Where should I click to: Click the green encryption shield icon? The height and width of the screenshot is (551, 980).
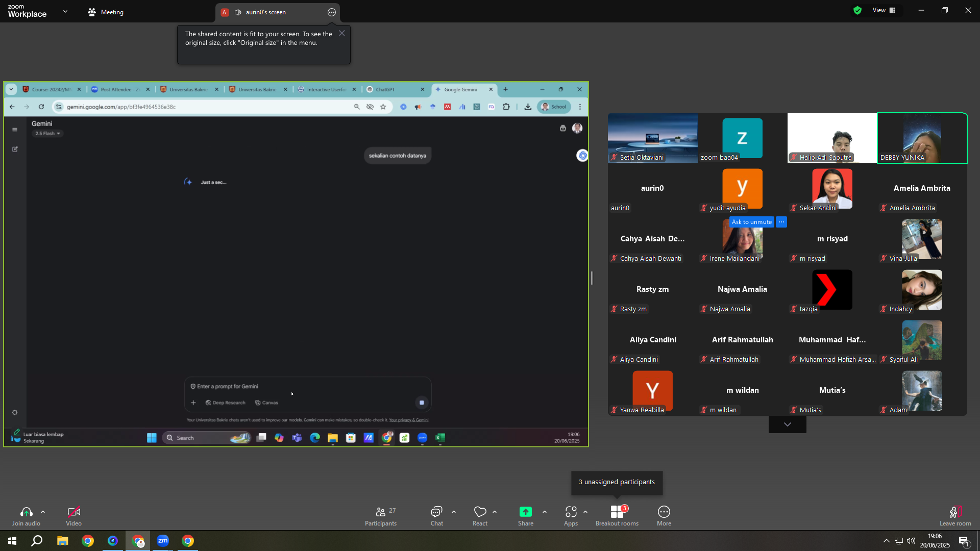pos(857,10)
